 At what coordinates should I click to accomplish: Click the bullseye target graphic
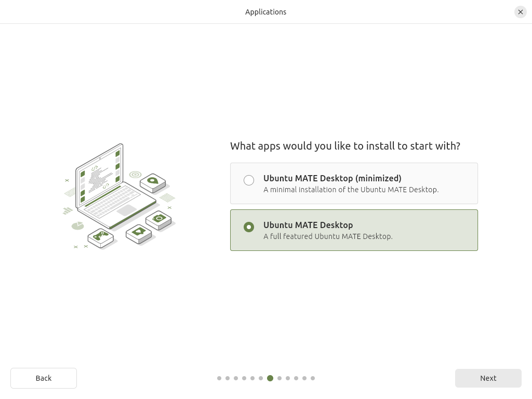[135, 175]
